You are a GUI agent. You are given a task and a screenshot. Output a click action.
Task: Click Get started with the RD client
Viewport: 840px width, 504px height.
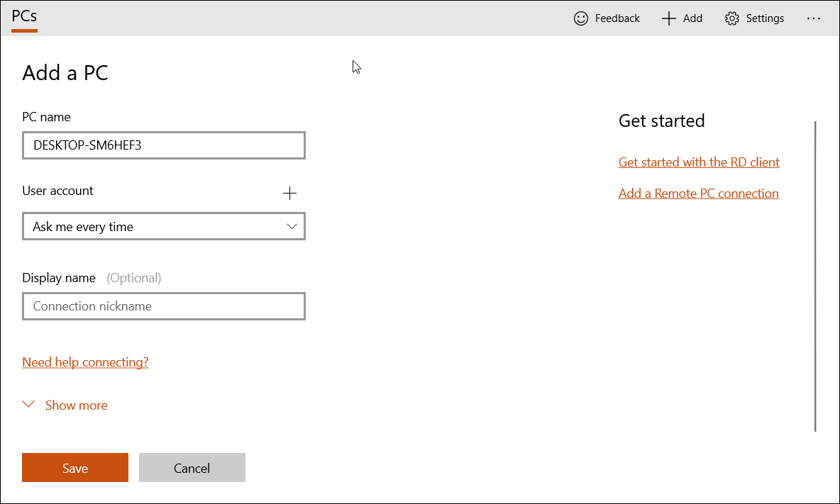tap(698, 162)
